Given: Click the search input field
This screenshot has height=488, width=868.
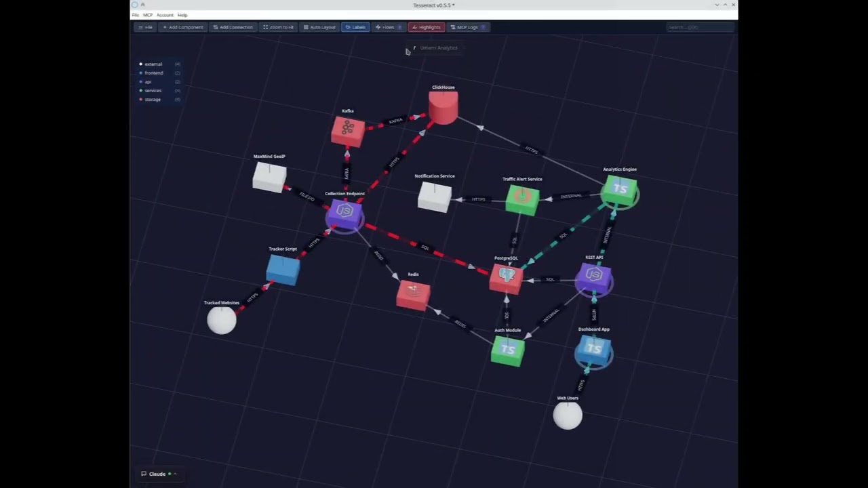Looking at the screenshot, I should pyautogui.click(x=700, y=27).
